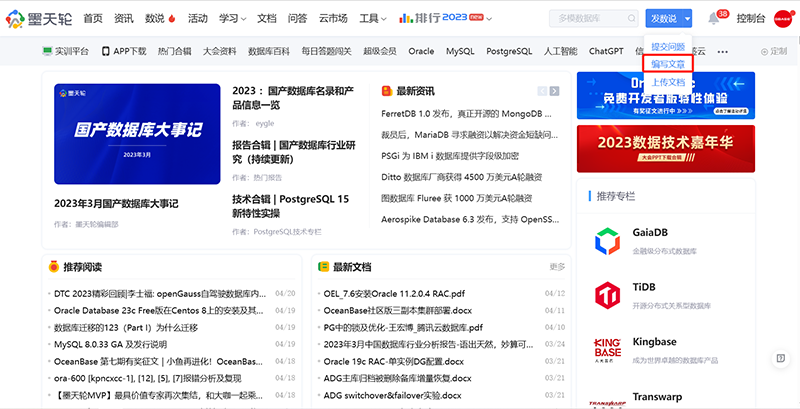800x409 pixels.
Task: Open article 2023年3月国产数据库大事记
Action: 116,204
